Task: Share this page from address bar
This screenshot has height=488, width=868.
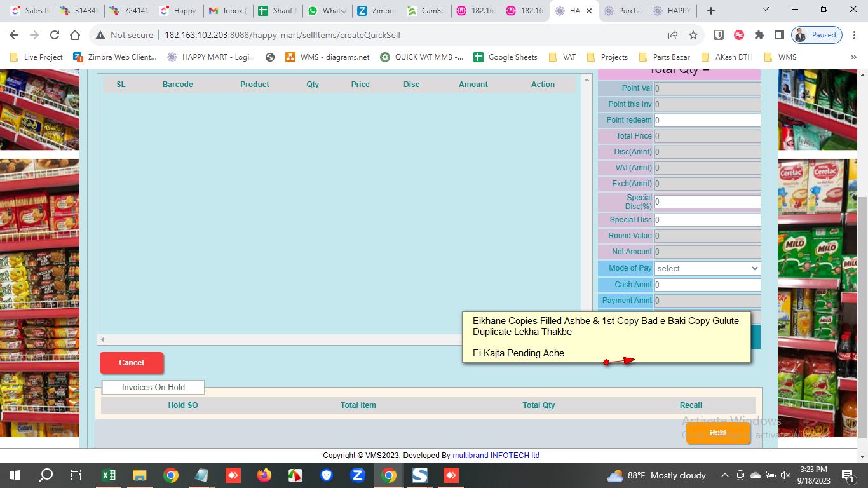Action: pos(673,35)
